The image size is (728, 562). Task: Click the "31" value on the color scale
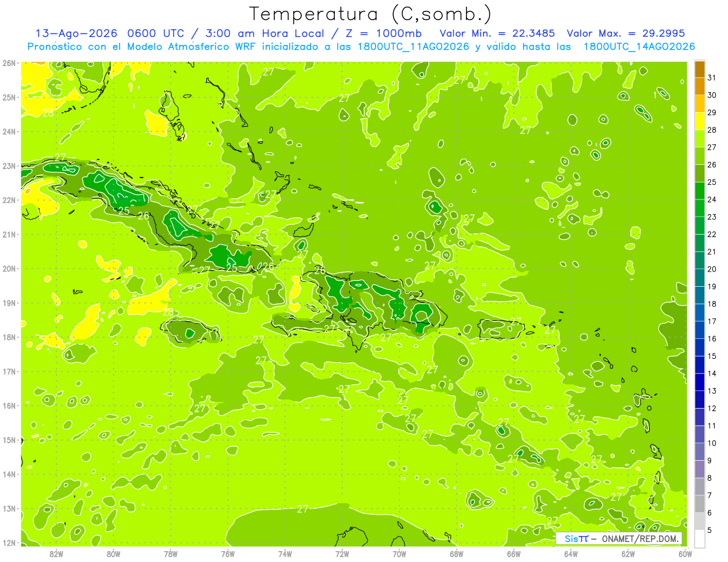coord(712,78)
